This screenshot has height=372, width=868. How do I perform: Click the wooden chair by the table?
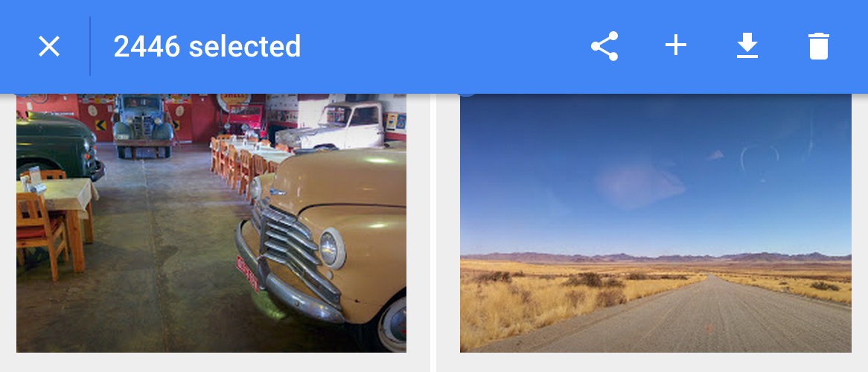click(x=42, y=232)
